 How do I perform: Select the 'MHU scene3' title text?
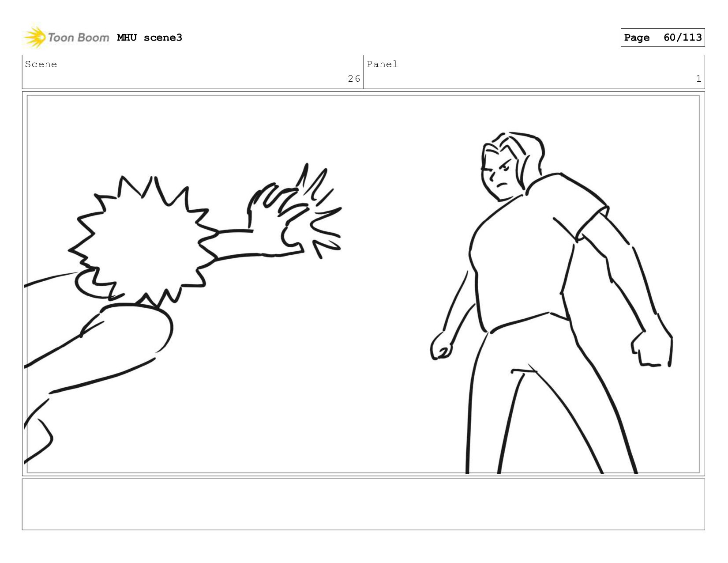(150, 38)
